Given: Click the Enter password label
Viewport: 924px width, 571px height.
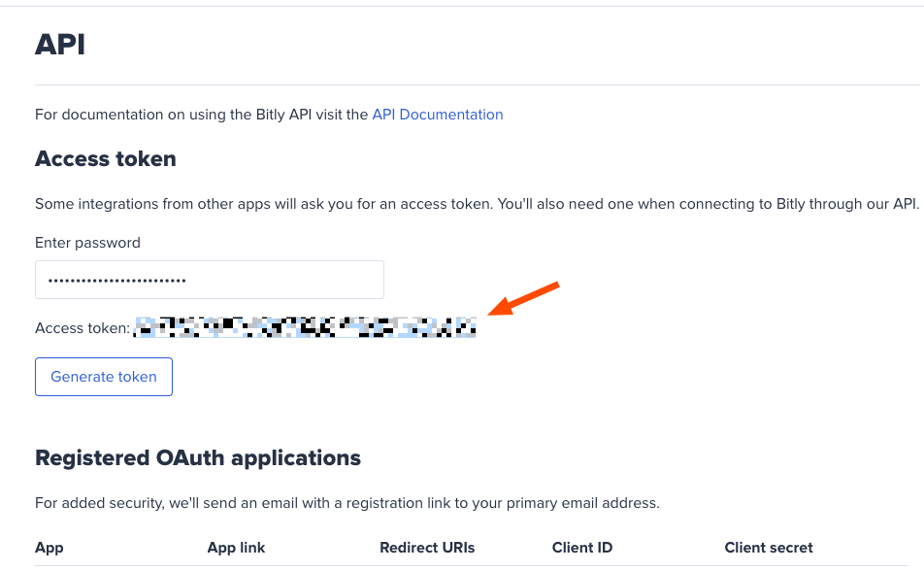Looking at the screenshot, I should click(x=87, y=243).
